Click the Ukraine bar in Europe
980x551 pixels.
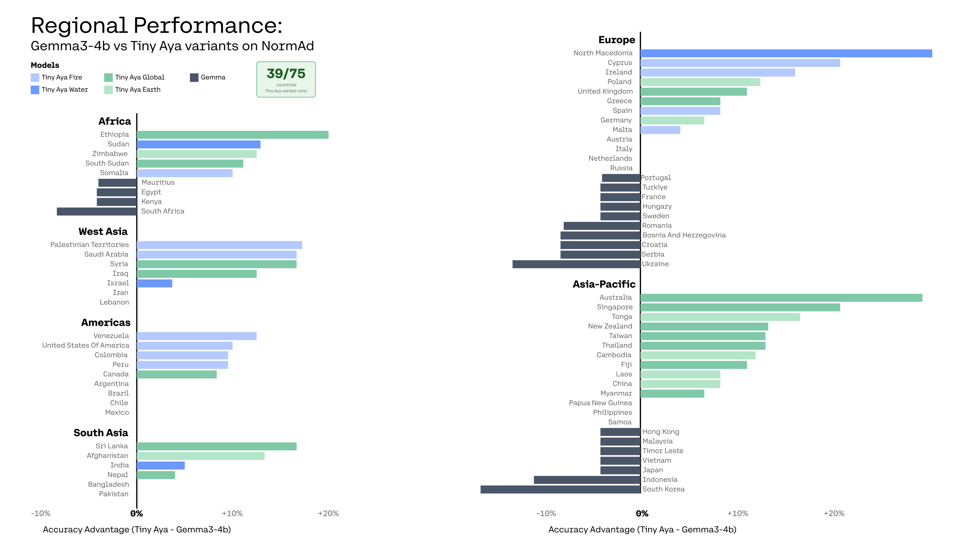[576, 264]
